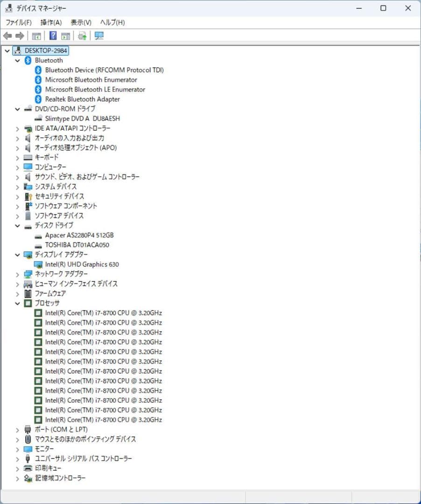Open properties via the toolbar icon
Screen dimensions: 421x504
(65, 36)
